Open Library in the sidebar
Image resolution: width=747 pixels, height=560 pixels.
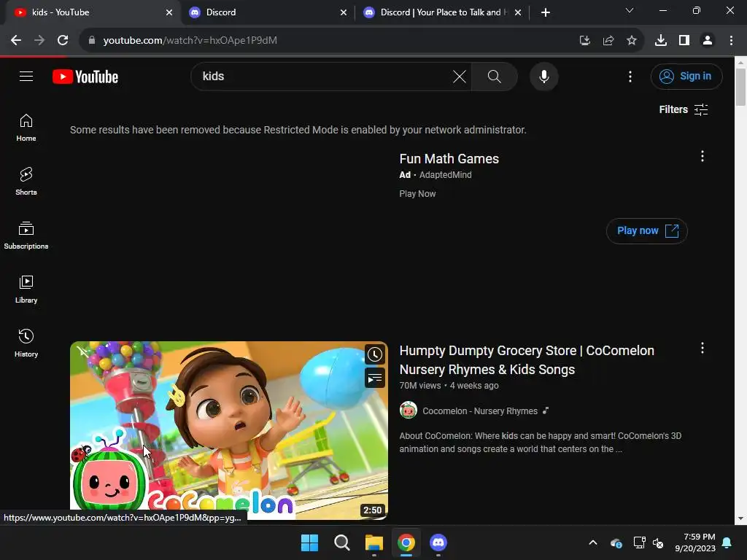click(26, 289)
